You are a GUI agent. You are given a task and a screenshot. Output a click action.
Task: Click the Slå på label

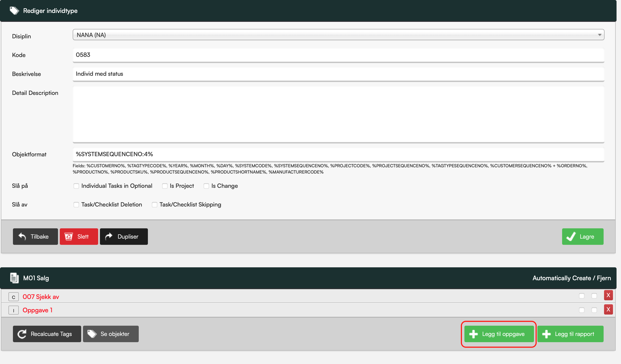20,186
